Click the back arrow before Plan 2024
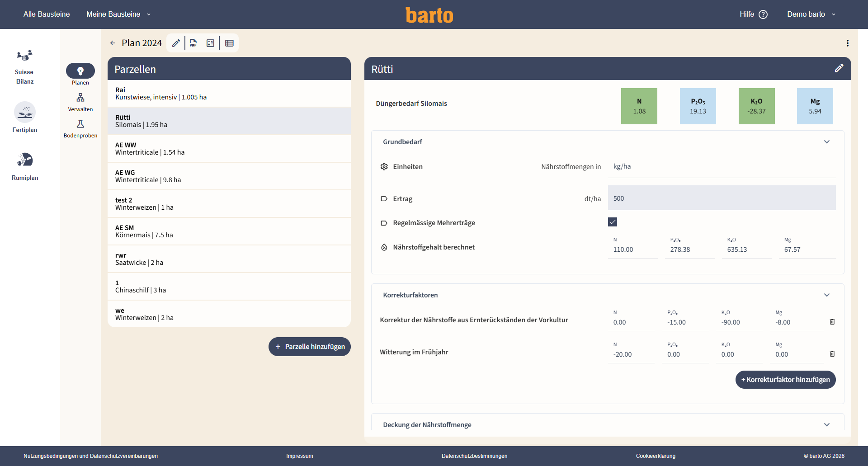The image size is (868, 466). tap(113, 43)
